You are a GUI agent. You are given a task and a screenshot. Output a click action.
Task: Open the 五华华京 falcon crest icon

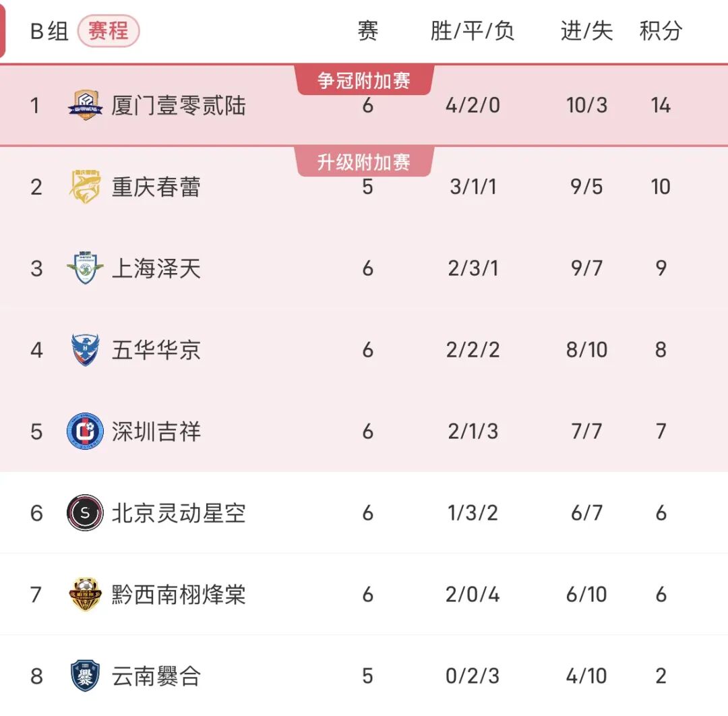pyautogui.click(x=84, y=350)
